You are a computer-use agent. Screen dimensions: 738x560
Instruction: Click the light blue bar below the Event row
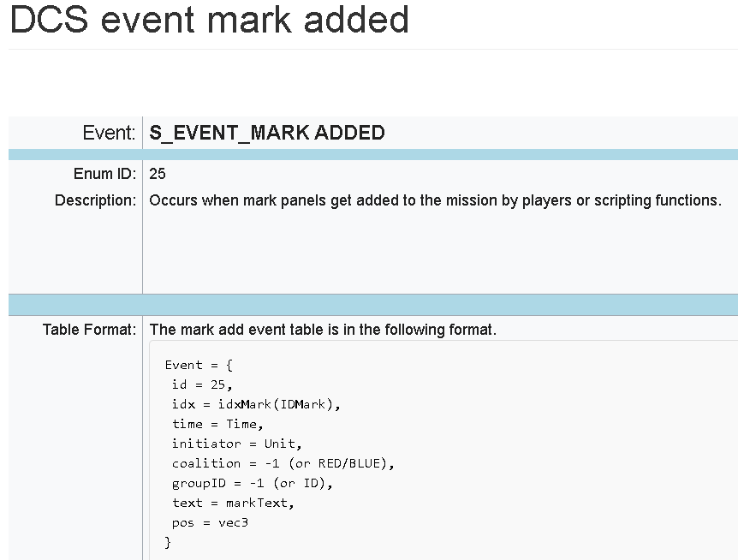point(372,155)
